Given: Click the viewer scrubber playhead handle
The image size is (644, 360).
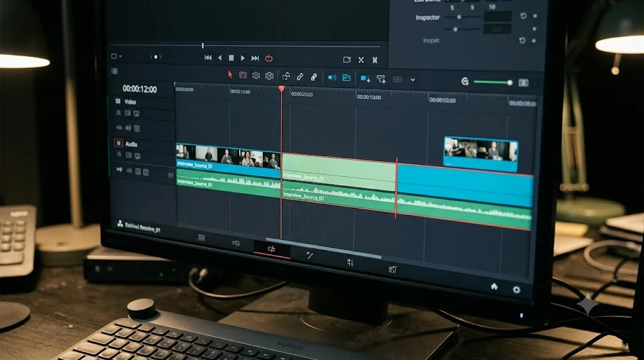Looking at the screenshot, I should click(203, 45).
